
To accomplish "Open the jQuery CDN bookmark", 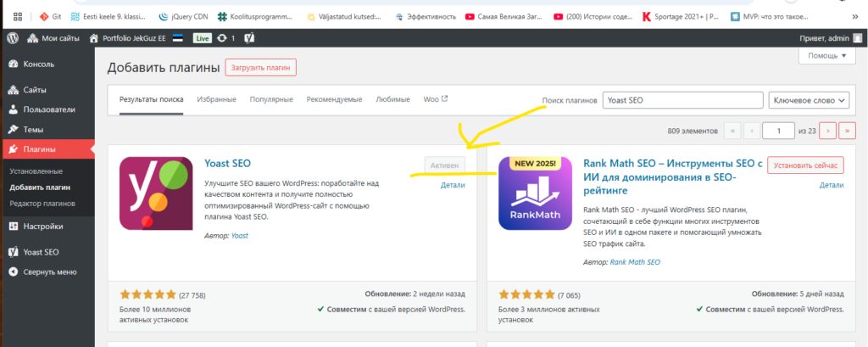I will pyautogui.click(x=183, y=17).
